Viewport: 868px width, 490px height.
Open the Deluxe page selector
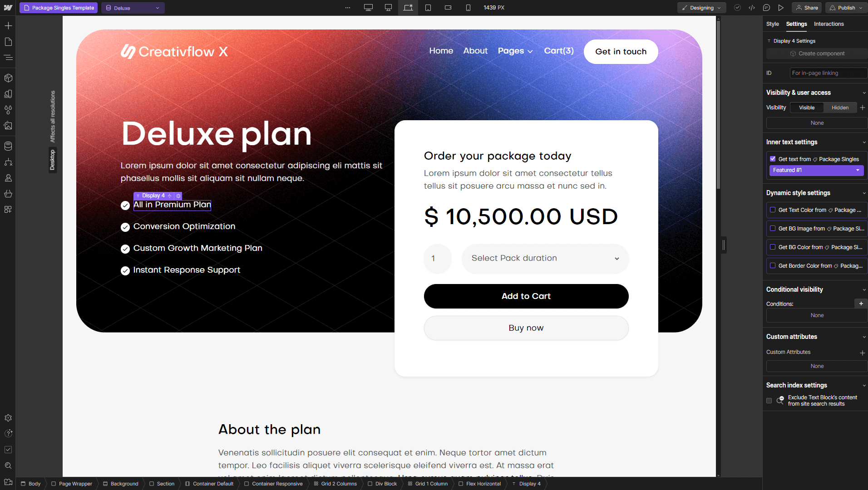click(x=133, y=8)
